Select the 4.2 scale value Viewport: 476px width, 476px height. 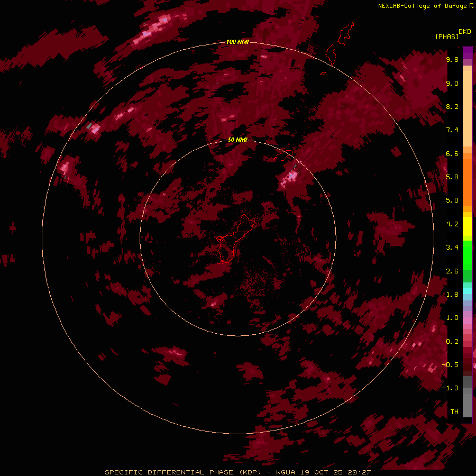[452, 224]
